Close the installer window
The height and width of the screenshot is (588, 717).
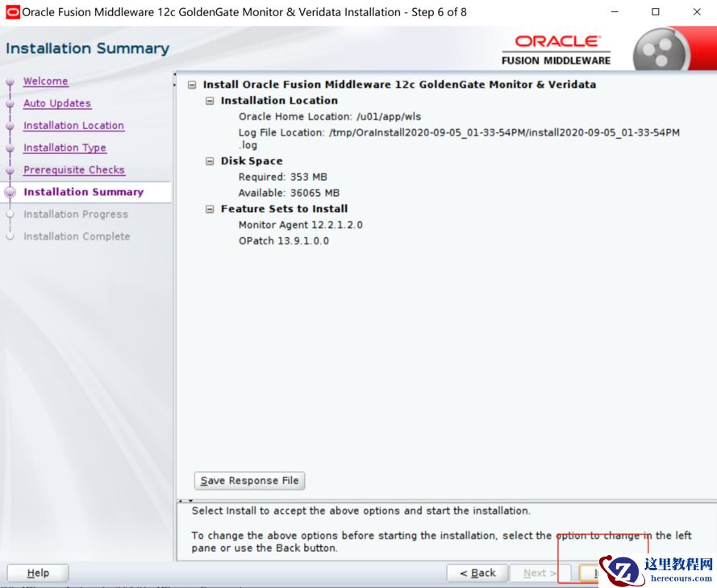point(696,12)
